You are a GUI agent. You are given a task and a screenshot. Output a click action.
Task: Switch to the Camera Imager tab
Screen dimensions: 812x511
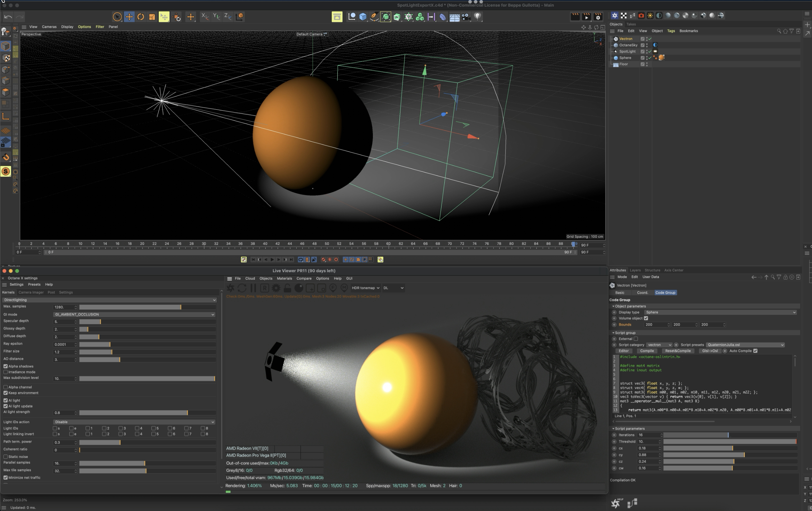[31, 292]
